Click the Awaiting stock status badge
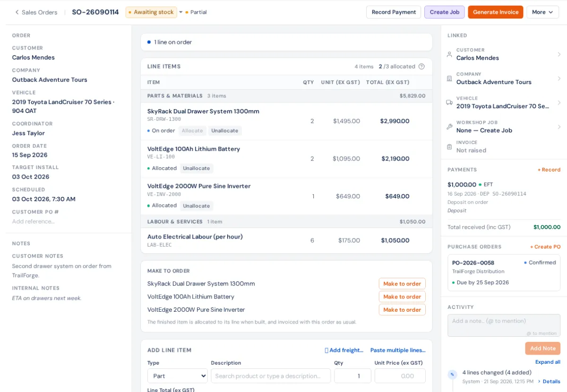 (151, 12)
